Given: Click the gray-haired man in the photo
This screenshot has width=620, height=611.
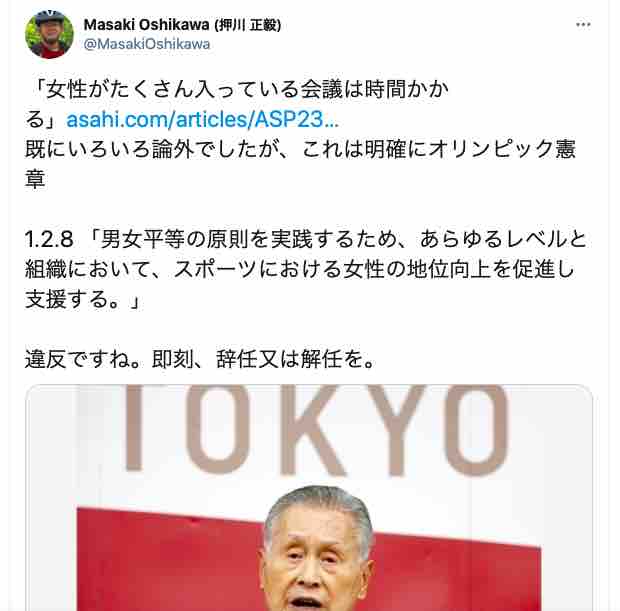Looking at the screenshot, I should (318, 550).
